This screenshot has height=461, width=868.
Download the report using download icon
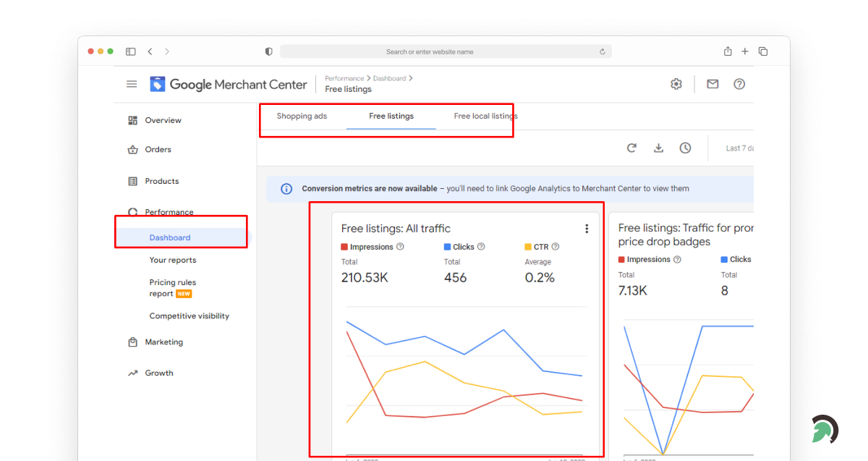coord(658,148)
